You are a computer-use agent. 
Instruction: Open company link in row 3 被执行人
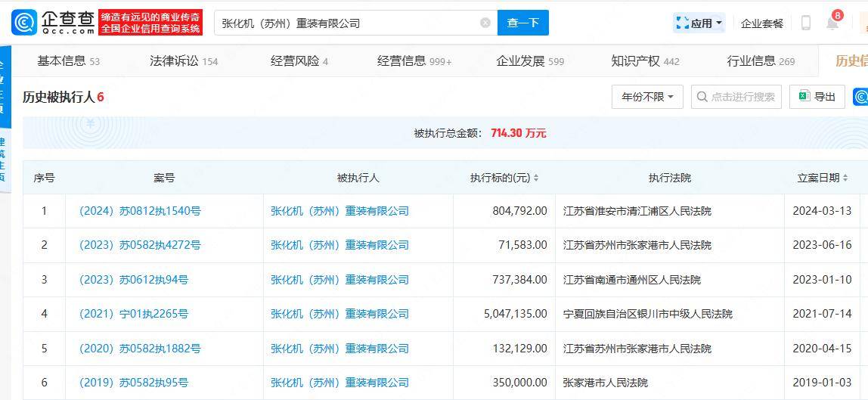tap(340, 280)
